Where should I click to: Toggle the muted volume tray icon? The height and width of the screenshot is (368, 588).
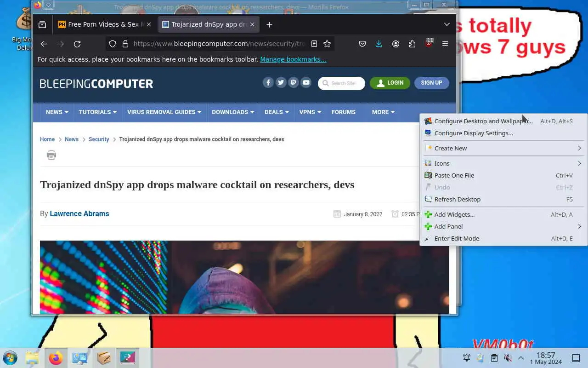(508, 358)
